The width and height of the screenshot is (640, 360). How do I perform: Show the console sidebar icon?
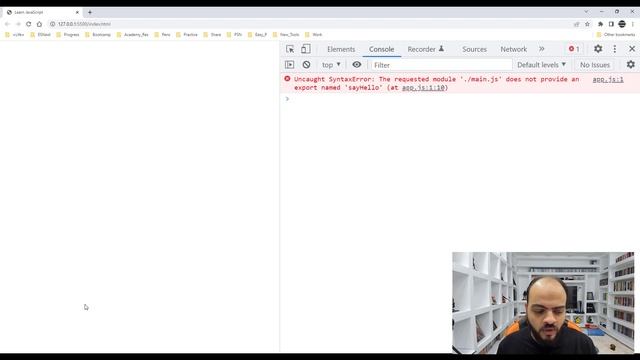(x=289, y=64)
